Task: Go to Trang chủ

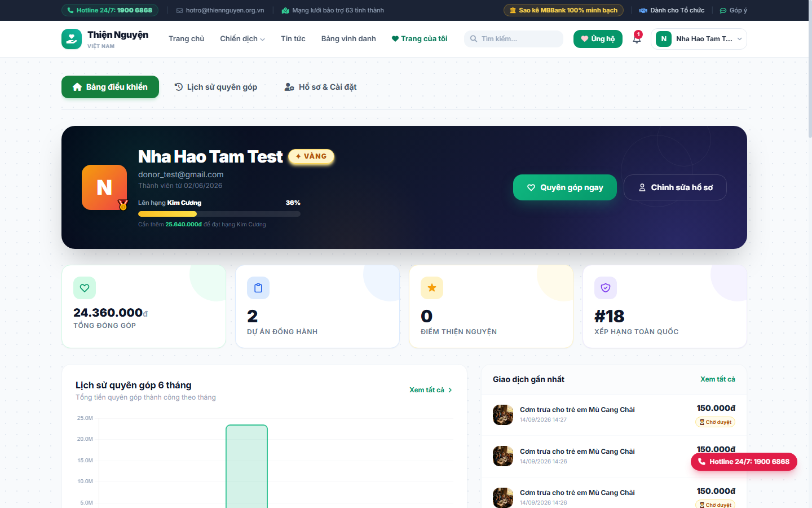Action: click(x=186, y=39)
